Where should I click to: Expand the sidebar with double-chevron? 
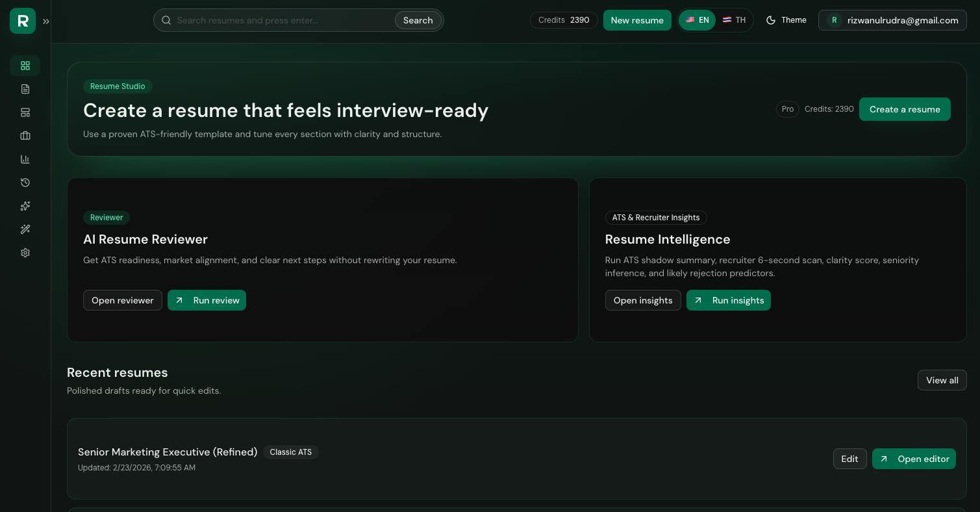coord(45,21)
